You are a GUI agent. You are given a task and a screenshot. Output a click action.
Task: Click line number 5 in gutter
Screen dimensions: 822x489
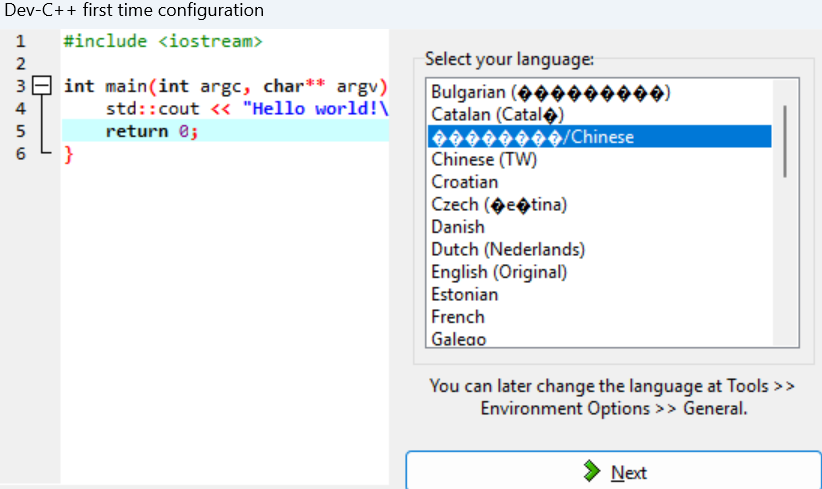coord(20,131)
